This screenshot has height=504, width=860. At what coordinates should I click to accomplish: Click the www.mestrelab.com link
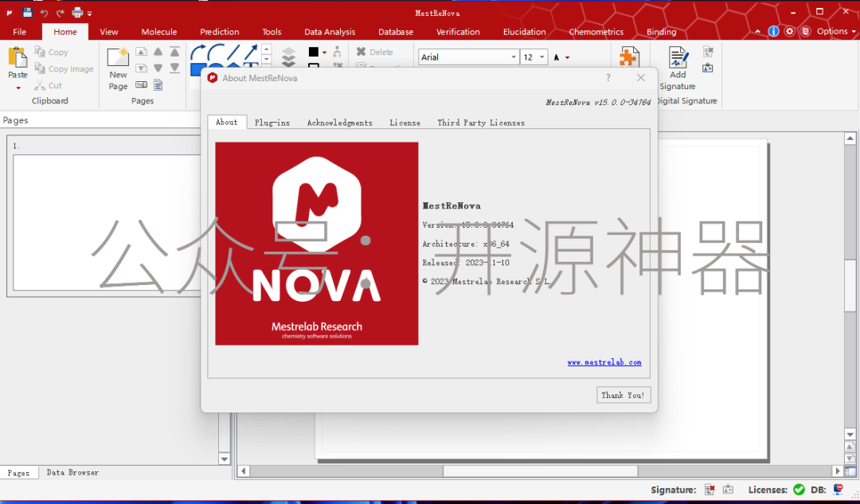click(x=604, y=362)
